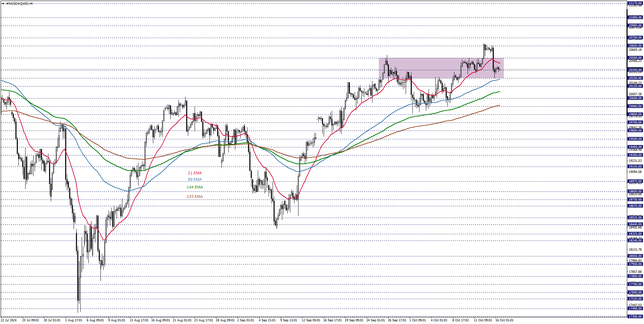Click the 11 Oct 09:01 time label

pos(483,320)
